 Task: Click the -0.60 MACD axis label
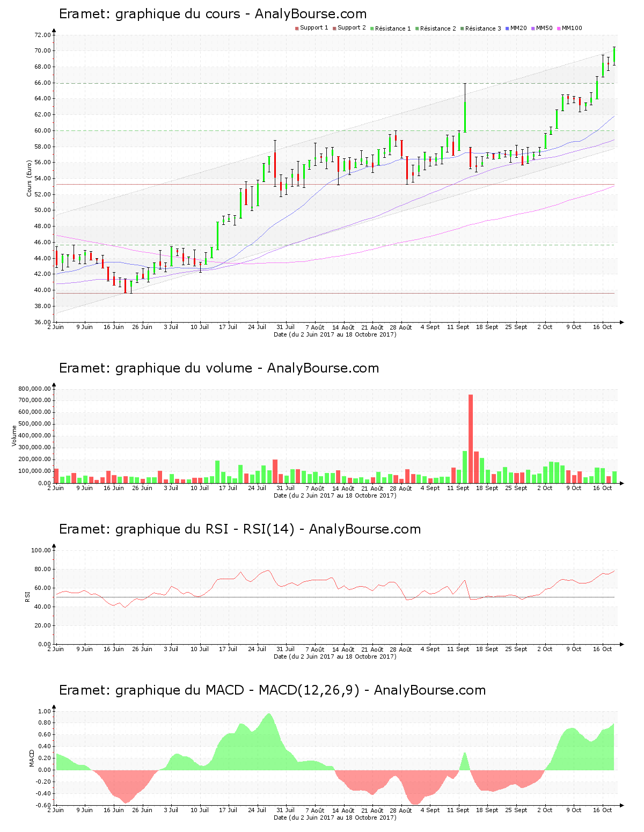coord(42,805)
